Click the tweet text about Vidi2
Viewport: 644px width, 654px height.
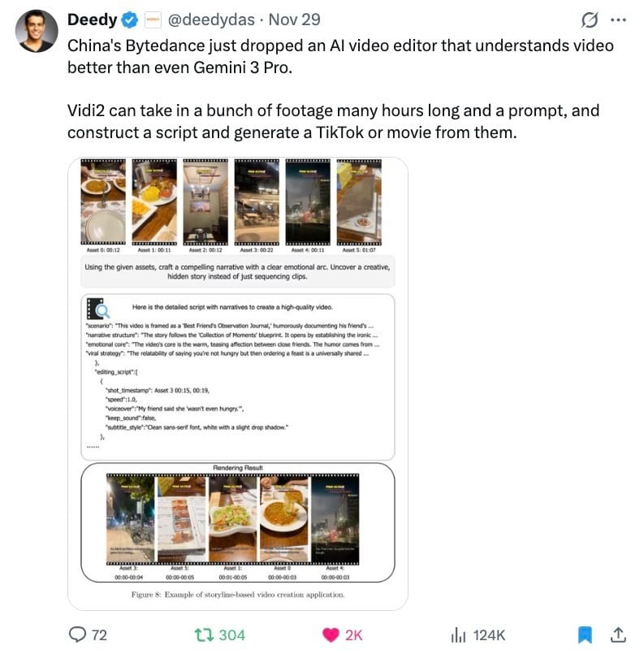point(334,121)
